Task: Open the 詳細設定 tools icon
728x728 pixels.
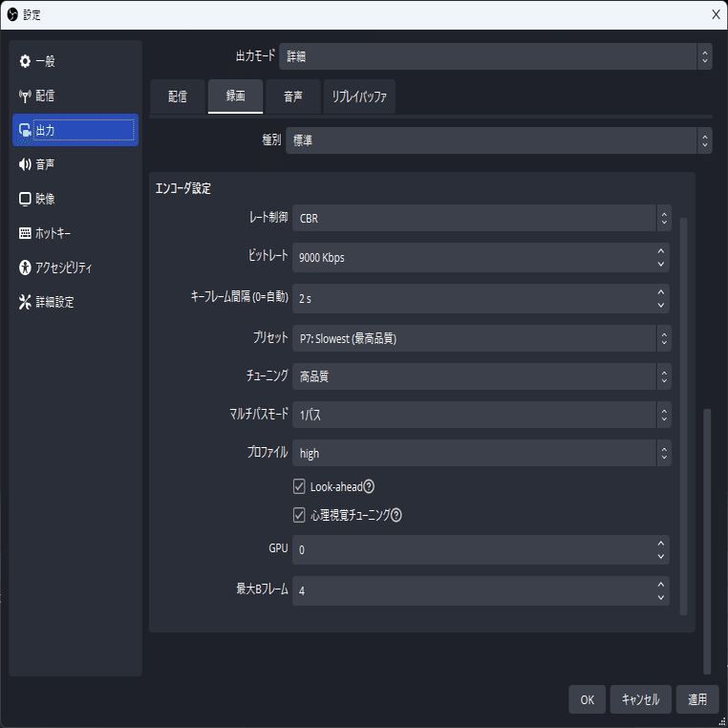Action: (x=25, y=302)
